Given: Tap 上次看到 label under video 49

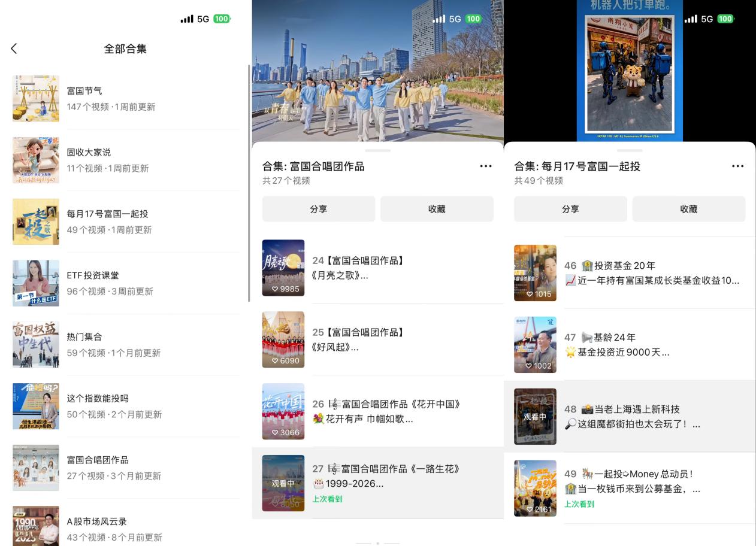Looking at the screenshot, I should [x=579, y=504].
